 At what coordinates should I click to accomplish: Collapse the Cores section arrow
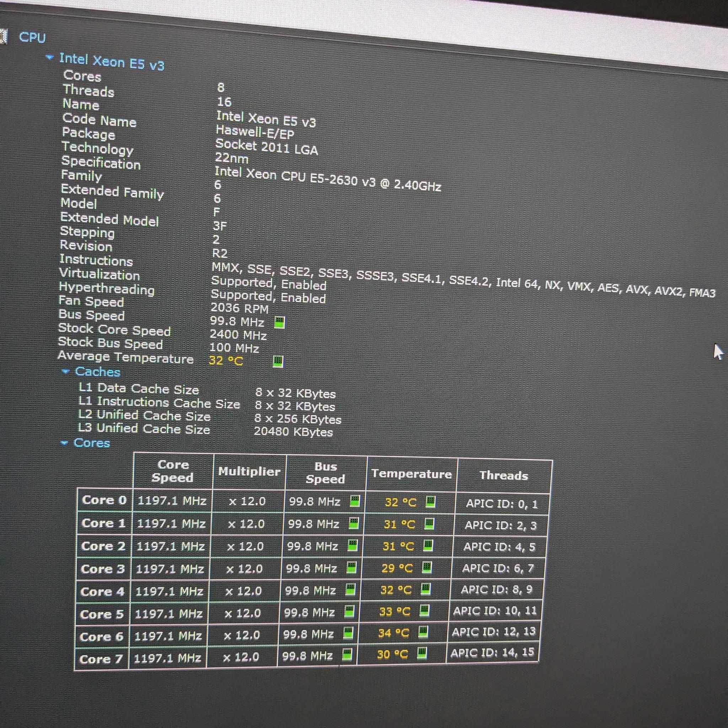point(64,443)
